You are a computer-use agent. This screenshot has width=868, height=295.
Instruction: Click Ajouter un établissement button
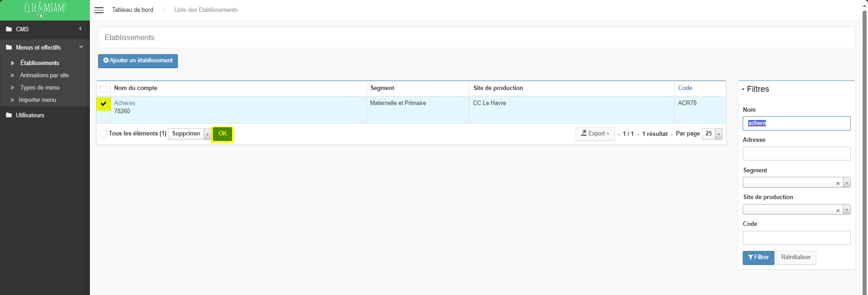pyautogui.click(x=138, y=61)
